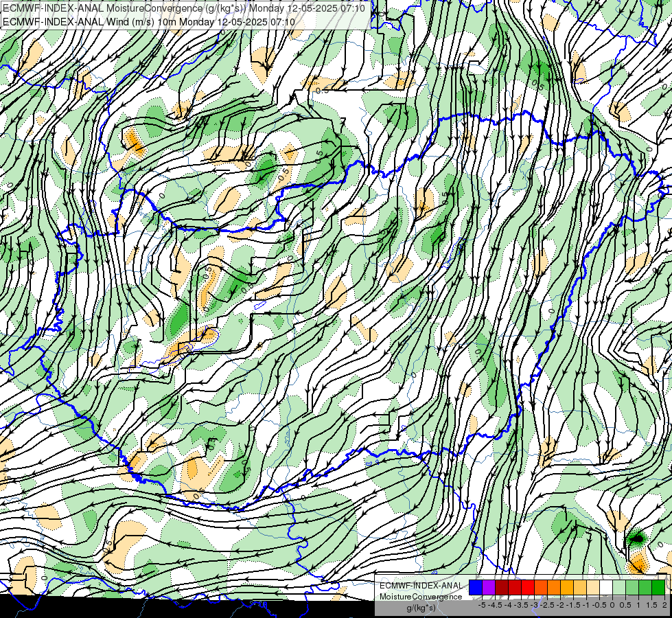This screenshot has width=672, height=618.
Task: Pick the bright red swatch between -3.5 and -3
Action: pyautogui.click(x=528, y=587)
